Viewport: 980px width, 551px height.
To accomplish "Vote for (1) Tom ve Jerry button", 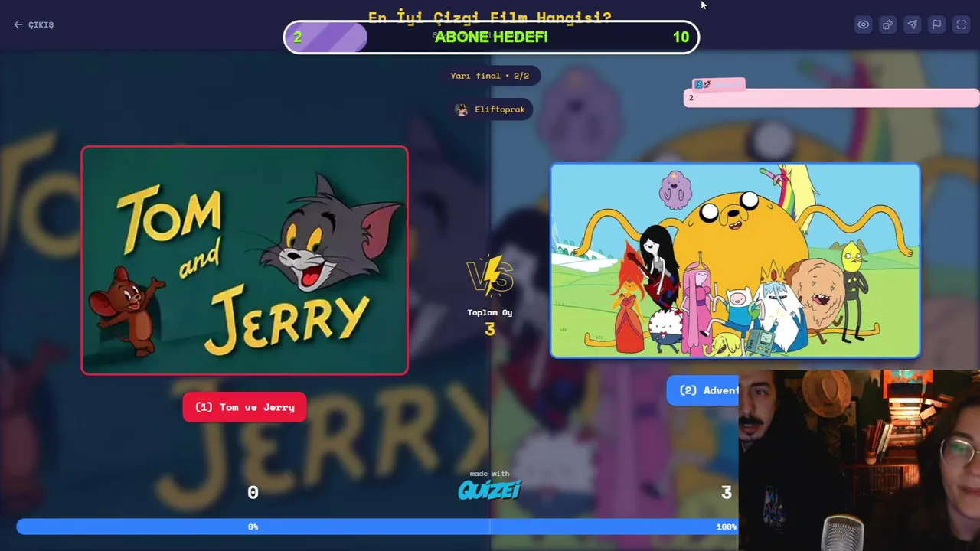I will [x=244, y=407].
